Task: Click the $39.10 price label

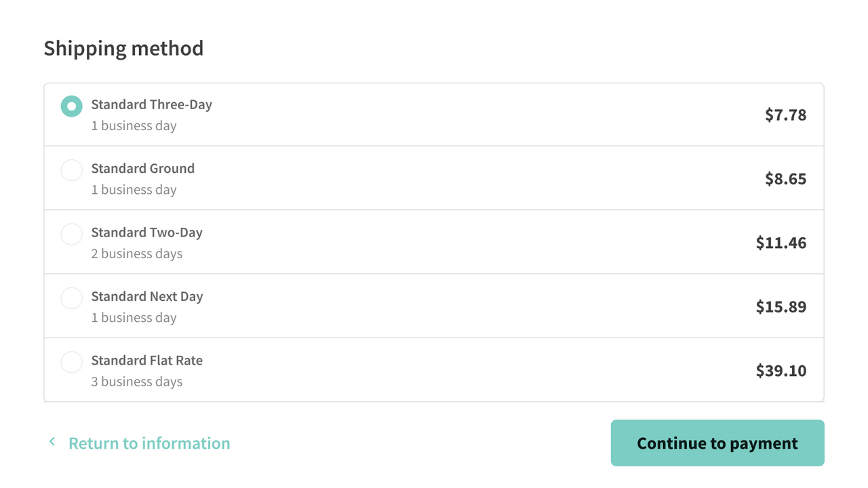Action: pyautogui.click(x=781, y=370)
